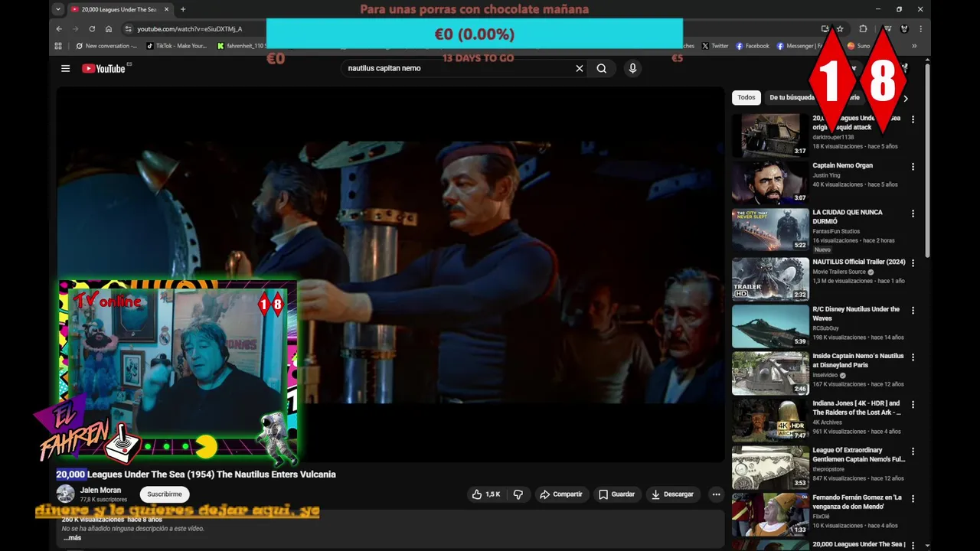Open Captain Nemo Organ thumbnail
Viewport: 980px width, 551px height.
(x=770, y=182)
